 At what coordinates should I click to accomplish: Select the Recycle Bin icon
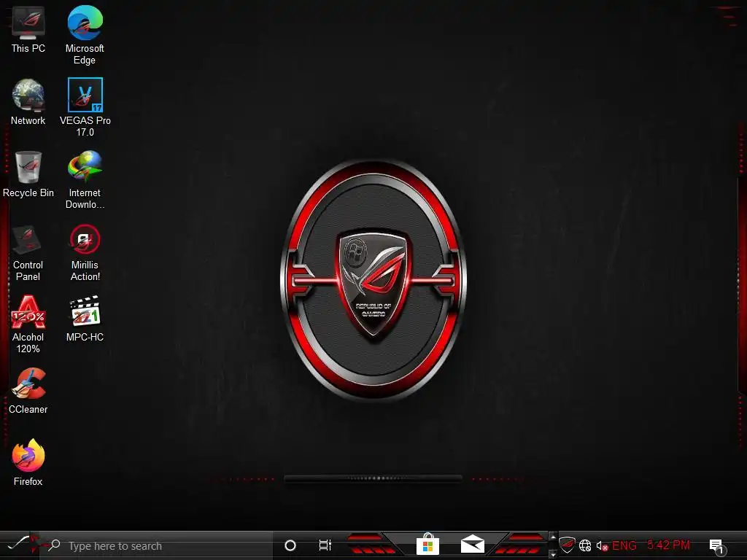28,174
